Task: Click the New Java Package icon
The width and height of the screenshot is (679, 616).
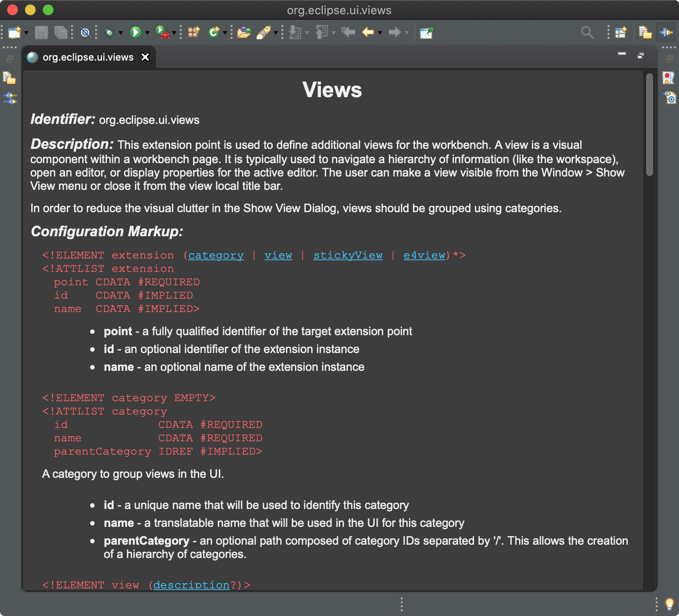Action: click(194, 33)
